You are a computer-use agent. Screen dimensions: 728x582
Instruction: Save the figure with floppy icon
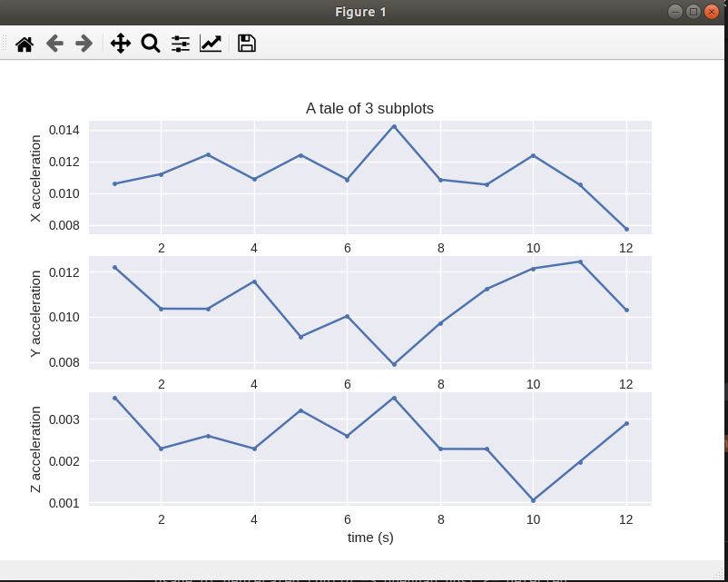point(247,44)
